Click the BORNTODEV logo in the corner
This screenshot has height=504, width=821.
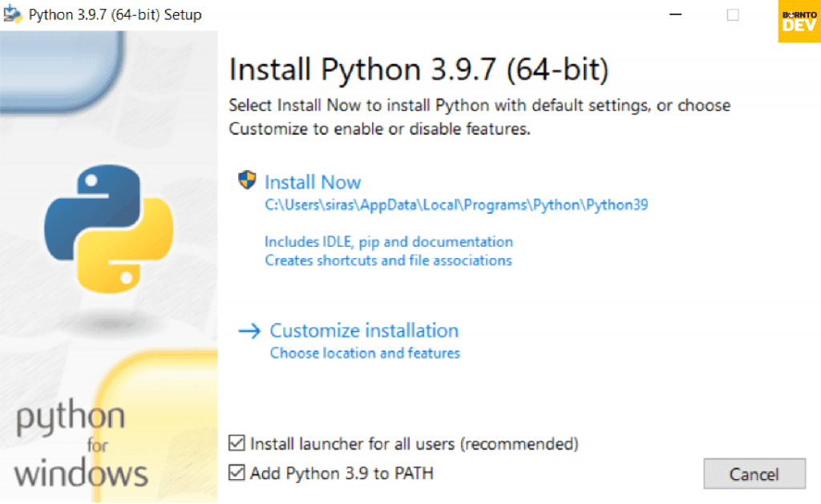click(799, 22)
